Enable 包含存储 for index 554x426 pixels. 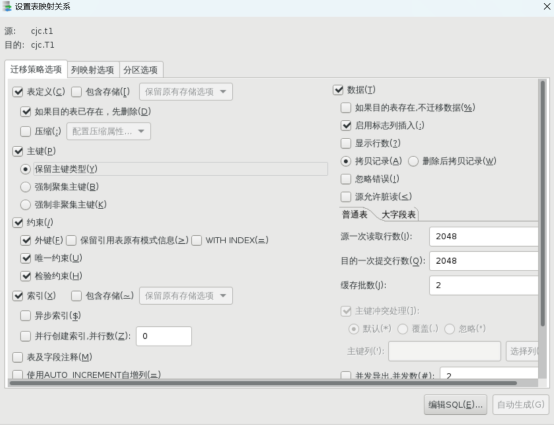[76, 296]
